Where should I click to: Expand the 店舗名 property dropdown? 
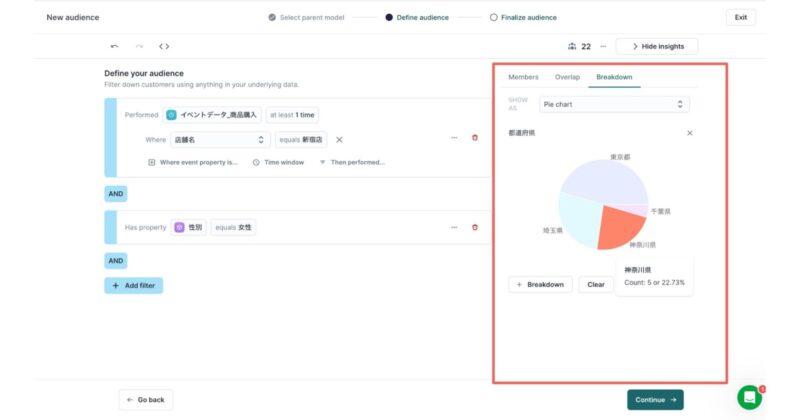[x=219, y=140]
